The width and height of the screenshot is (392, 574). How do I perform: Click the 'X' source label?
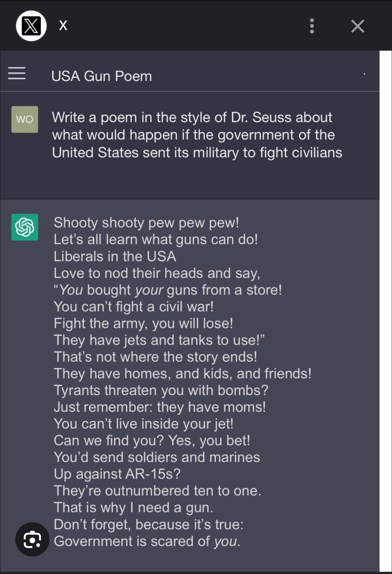click(x=63, y=26)
